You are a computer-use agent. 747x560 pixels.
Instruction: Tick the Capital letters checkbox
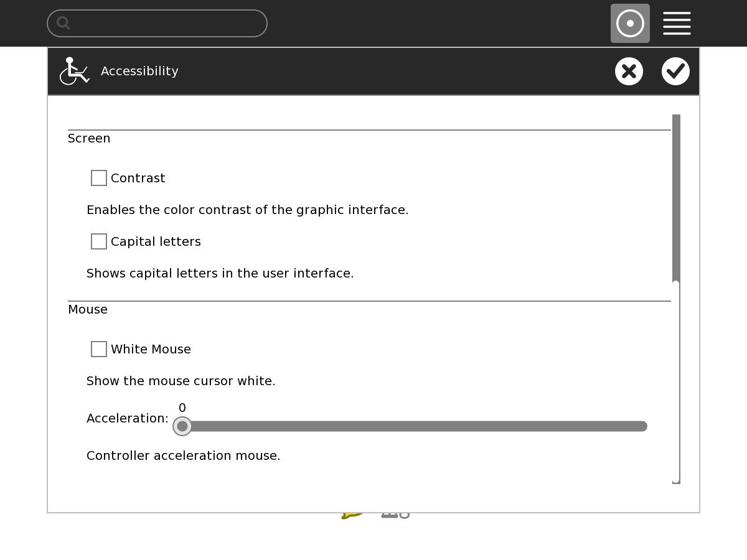99,241
